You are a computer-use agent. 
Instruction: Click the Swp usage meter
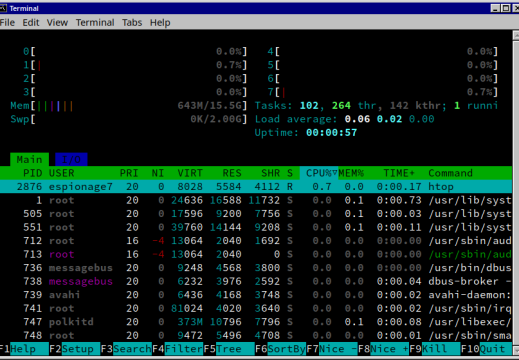coord(129,119)
